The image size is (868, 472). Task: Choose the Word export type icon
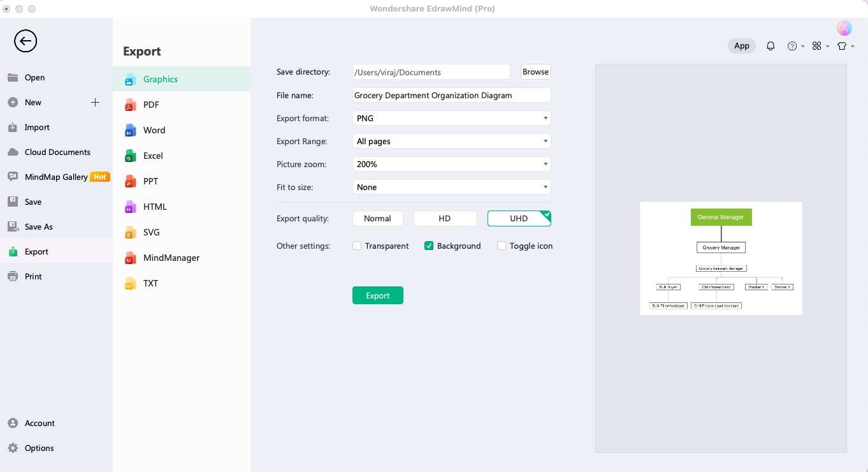131,130
